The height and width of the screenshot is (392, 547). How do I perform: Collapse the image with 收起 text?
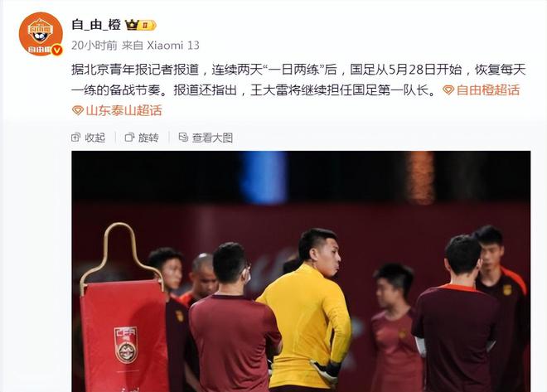pyautogui.click(x=94, y=138)
